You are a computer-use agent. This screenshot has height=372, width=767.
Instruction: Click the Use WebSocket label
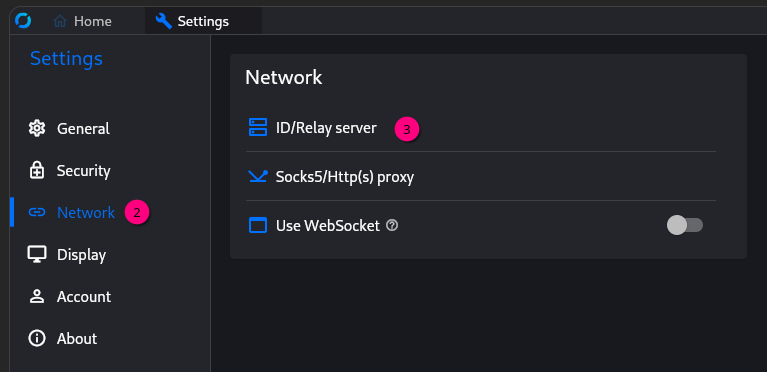pos(328,226)
